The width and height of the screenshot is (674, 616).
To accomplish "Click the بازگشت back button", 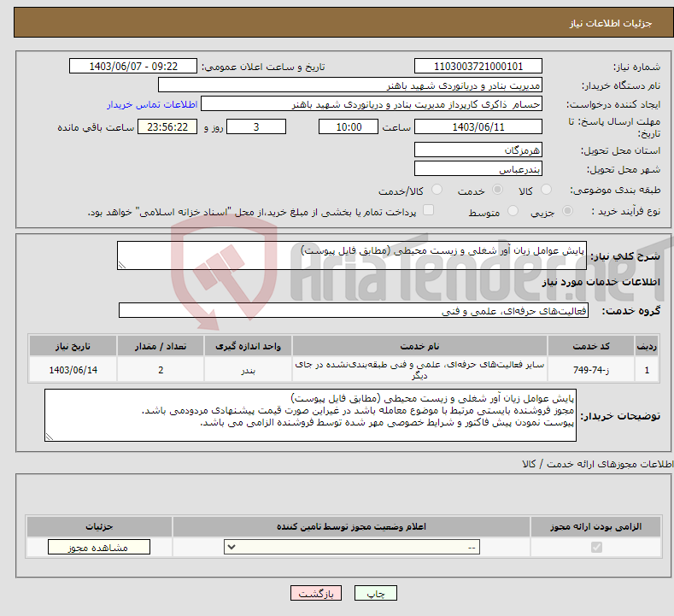I will point(316,593).
